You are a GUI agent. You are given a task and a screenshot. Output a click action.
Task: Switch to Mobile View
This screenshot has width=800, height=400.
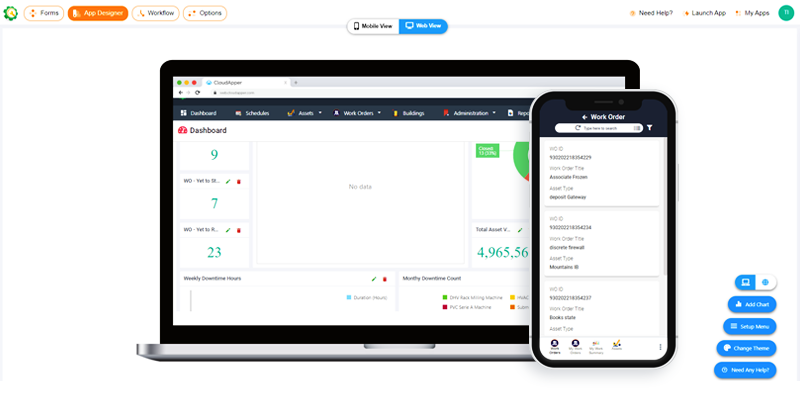[373, 26]
